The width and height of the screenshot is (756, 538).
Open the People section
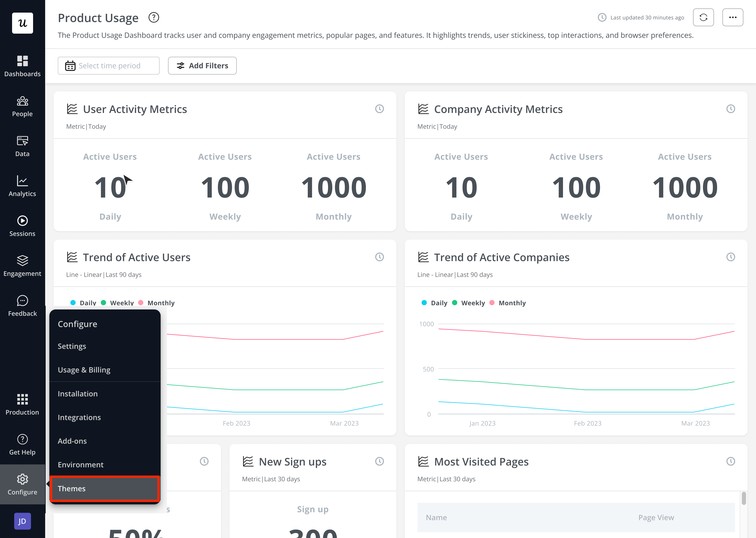click(x=22, y=106)
